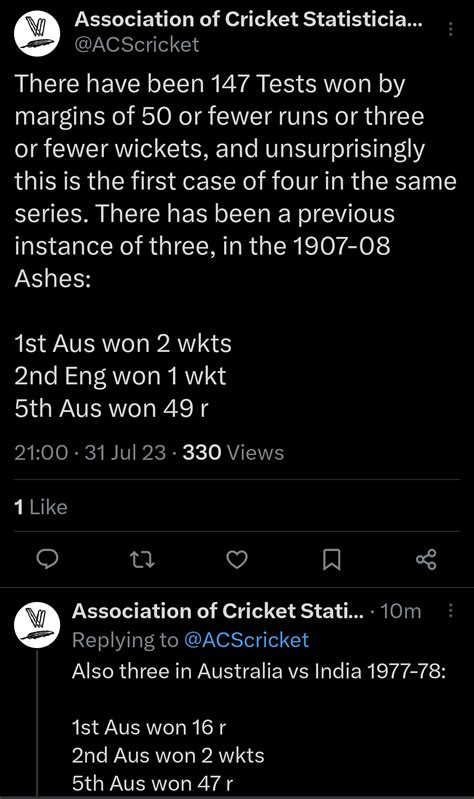
Task: Open Association of Cricket Statisticians profile name
Action: coord(248,19)
